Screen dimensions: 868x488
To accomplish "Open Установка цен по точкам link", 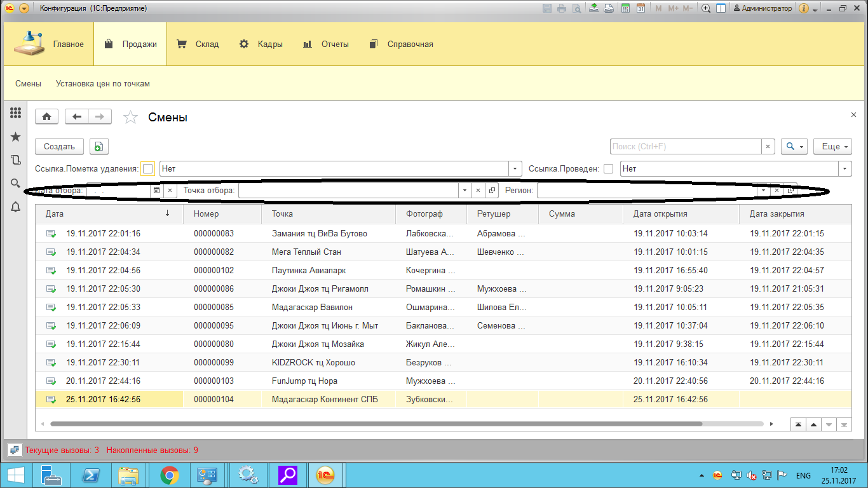I will [103, 84].
